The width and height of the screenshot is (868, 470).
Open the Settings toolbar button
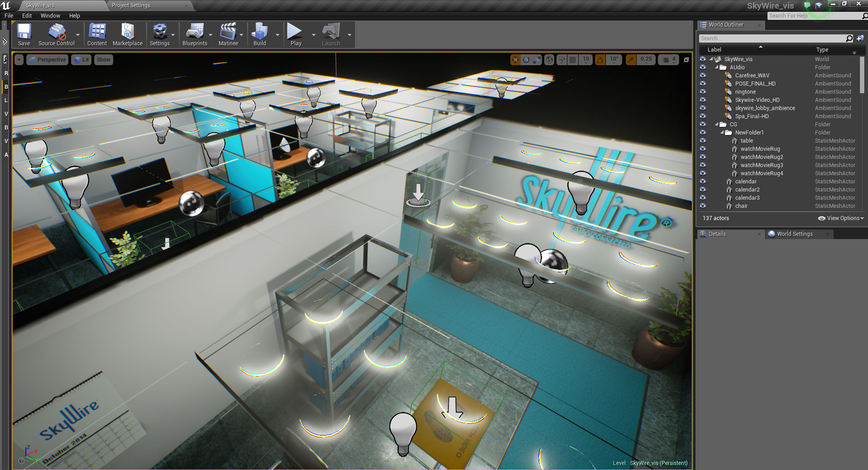coord(159,35)
